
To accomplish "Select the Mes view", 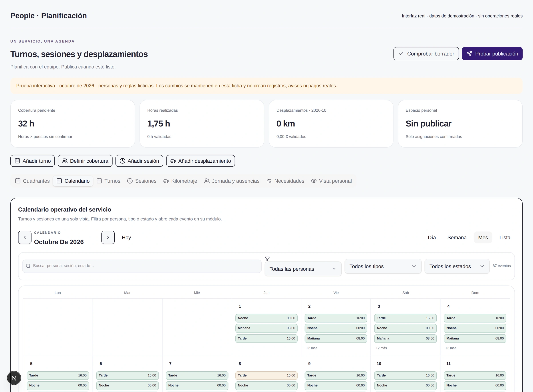I will click(483, 238).
